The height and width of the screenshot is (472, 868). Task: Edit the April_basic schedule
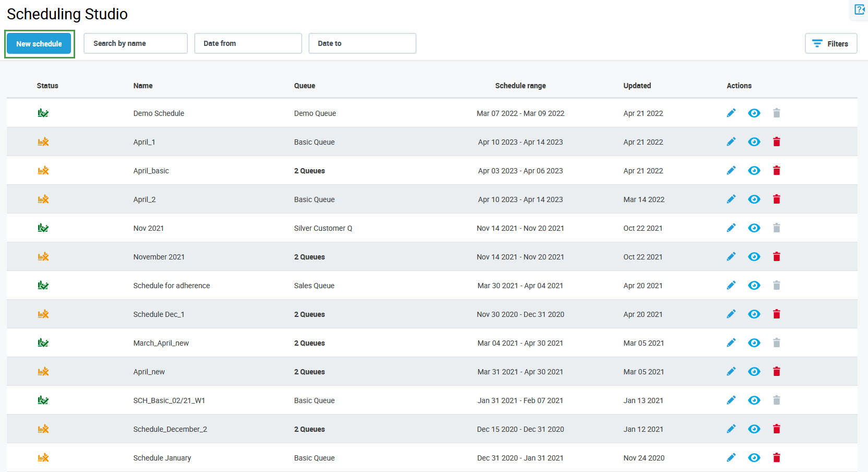[x=731, y=171]
